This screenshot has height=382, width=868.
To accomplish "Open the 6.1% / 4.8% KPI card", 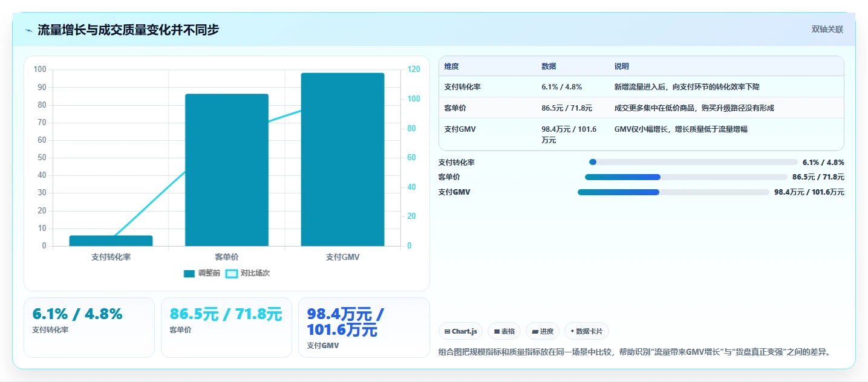I will pyautogui.click(x=89, y=328).
